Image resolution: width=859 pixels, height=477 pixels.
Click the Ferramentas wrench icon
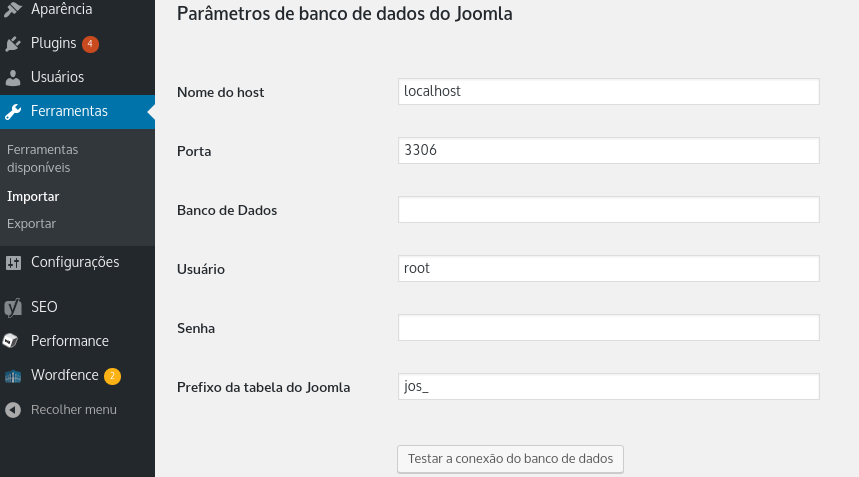13,112
